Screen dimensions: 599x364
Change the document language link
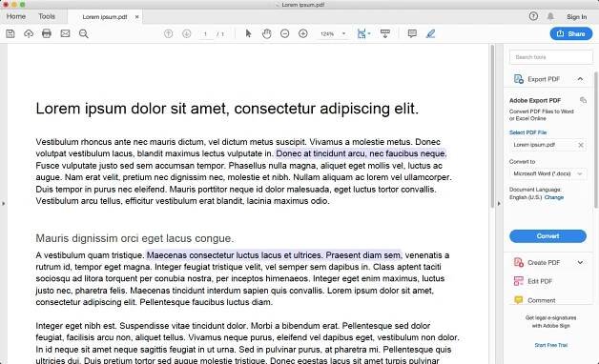[x=554, y=197]
